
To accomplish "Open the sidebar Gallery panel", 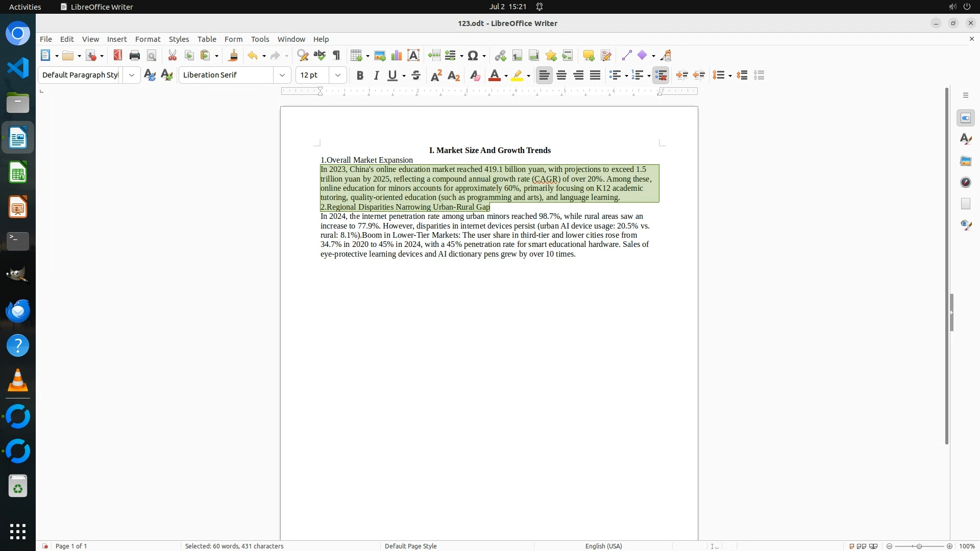I will tap(965, 161).
